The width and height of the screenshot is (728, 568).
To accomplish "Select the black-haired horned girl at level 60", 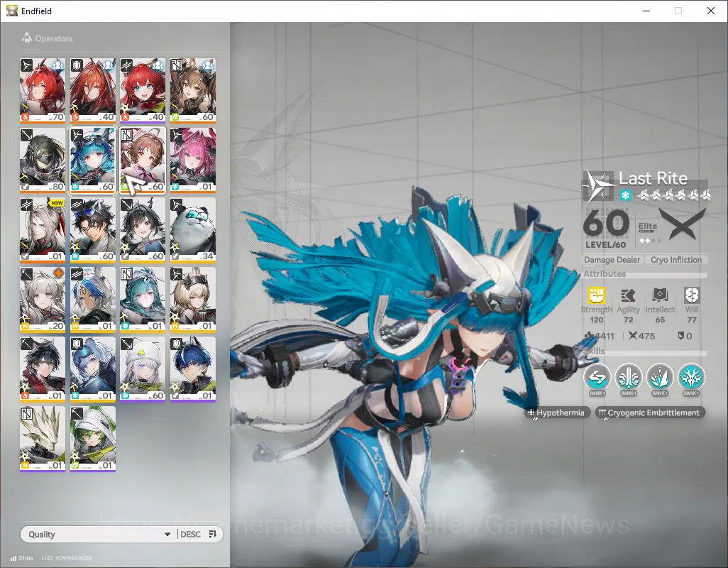I will pyautogui.click(x=143, y=230).
